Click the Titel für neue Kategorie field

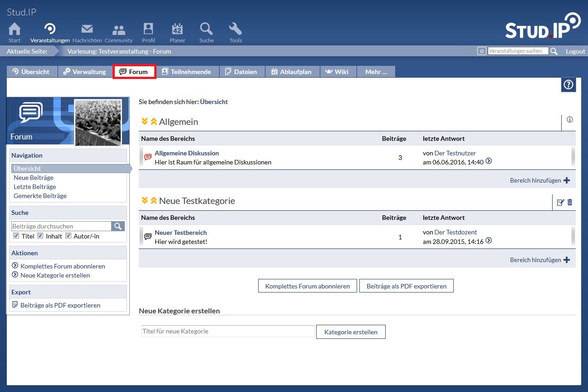(x=227, y=332)
